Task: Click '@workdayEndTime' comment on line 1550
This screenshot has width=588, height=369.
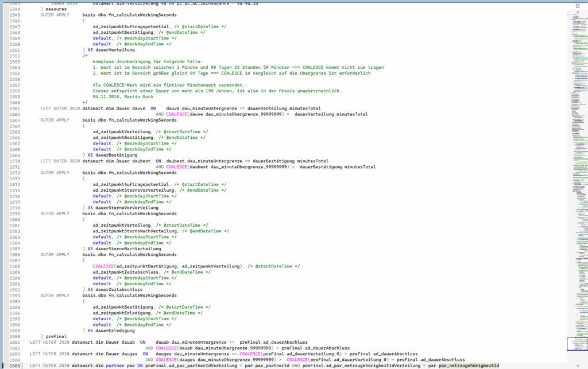Action: click(x=144, y=44)
